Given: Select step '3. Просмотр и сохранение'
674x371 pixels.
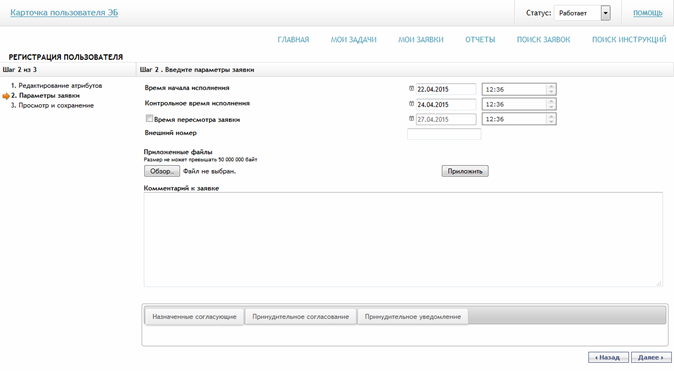Looking at the screenshot, I should click(x=52, y=105).
